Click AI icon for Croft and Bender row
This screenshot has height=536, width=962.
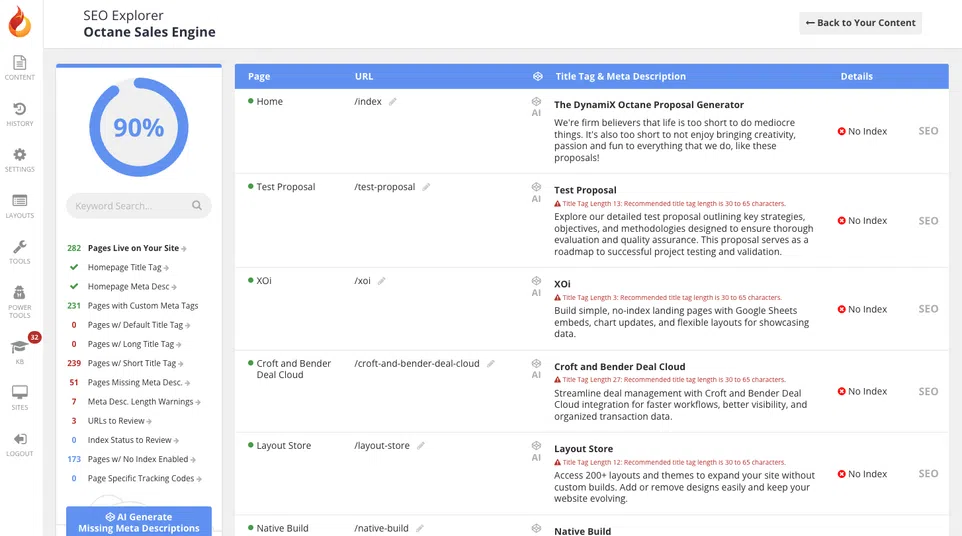[536, 369]
